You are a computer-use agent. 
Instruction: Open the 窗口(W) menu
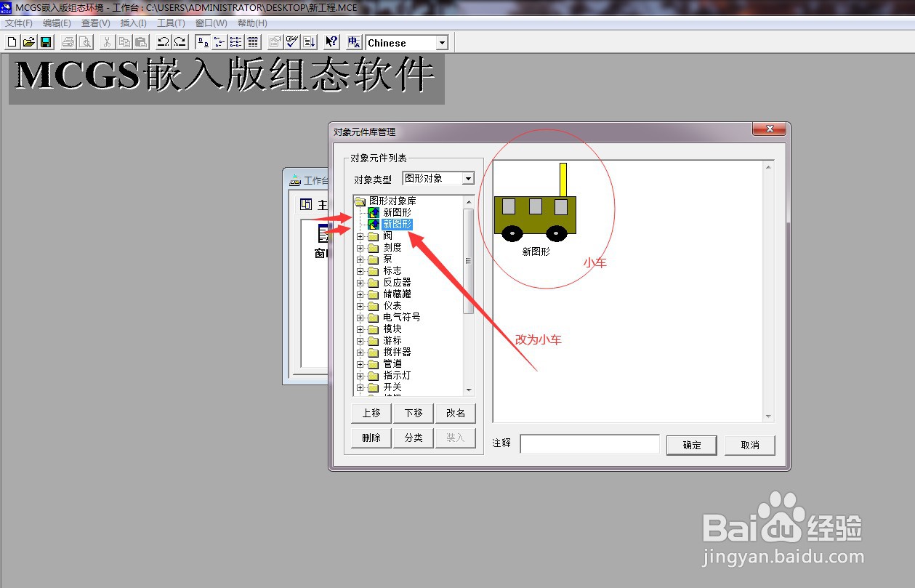pyautogui.click(x=211, y=23)
